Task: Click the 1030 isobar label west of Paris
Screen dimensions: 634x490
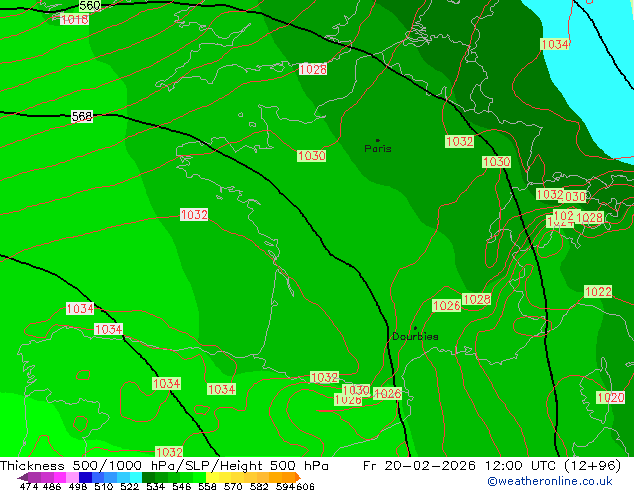Action: pyautogui.click(x=311, y=156)
